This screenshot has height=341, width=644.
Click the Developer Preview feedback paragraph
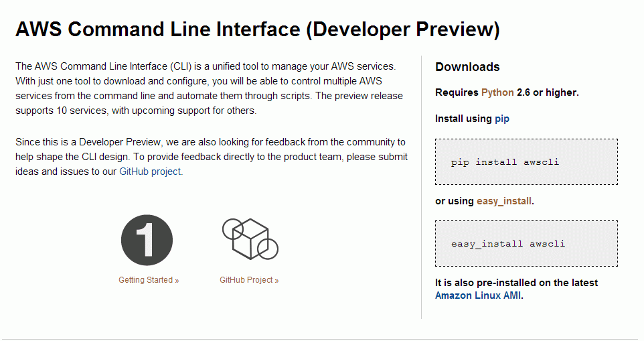(212, 157)
